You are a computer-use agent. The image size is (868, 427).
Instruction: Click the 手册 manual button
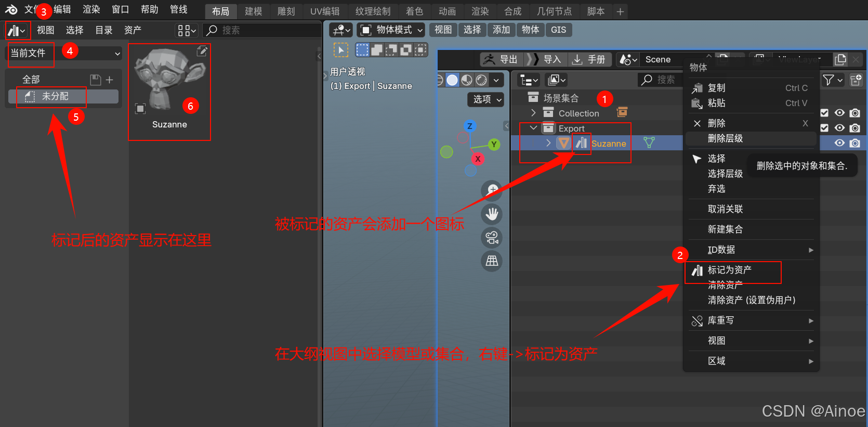(589, 59)
